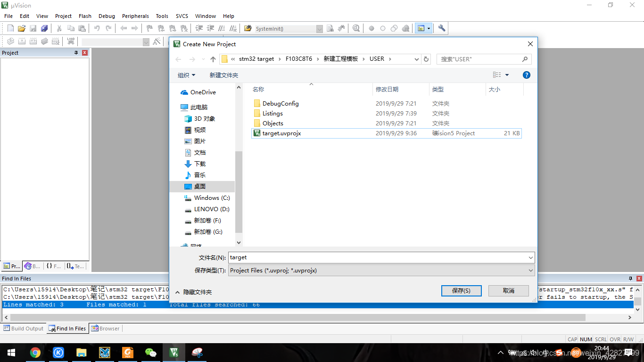The height and width of the screenshot is (362, 644).
Task: Switch to the Browser tab
Action: 105,329
